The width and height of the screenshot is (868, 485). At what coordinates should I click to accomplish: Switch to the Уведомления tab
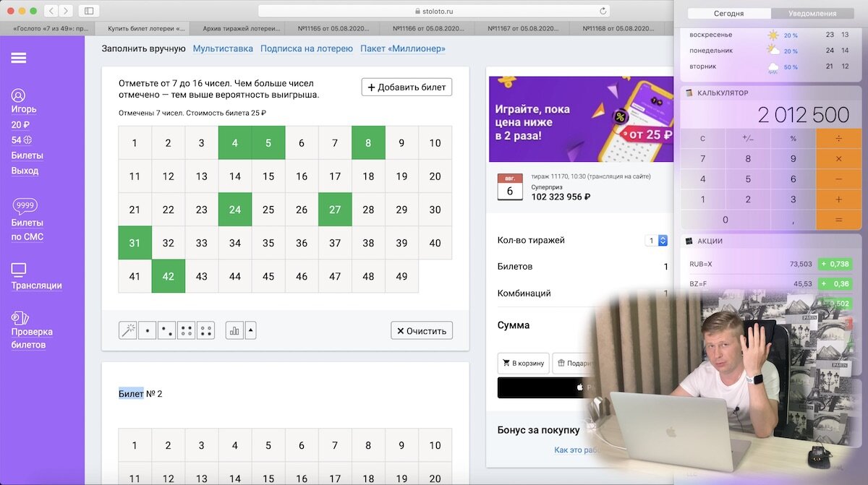[x=812, y=13]
